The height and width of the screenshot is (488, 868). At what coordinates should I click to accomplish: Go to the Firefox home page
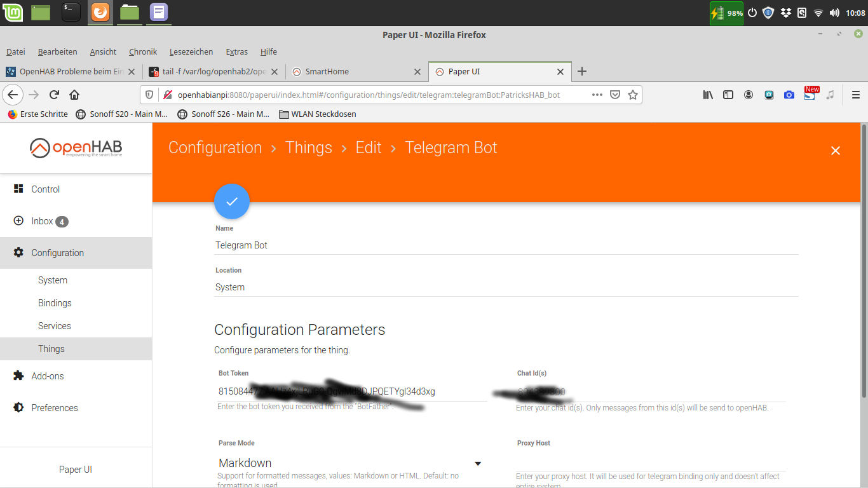coord(74,95)
